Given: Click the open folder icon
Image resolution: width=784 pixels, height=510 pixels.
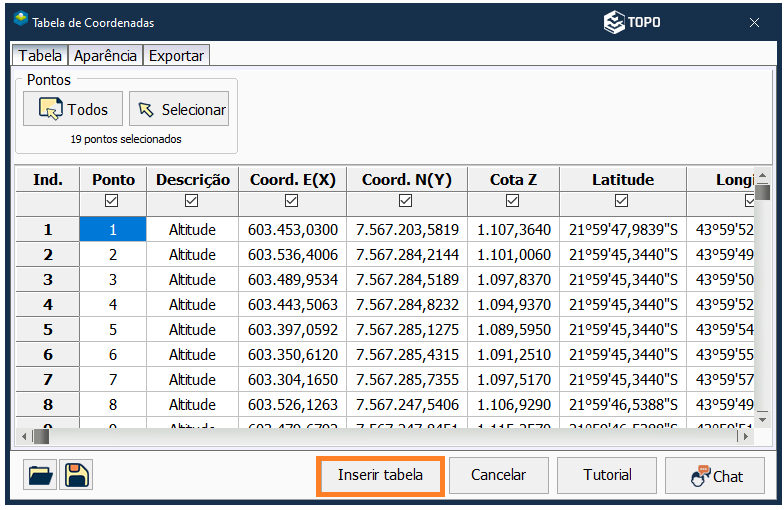Looking at the screenshot, I should click(41, 475).
